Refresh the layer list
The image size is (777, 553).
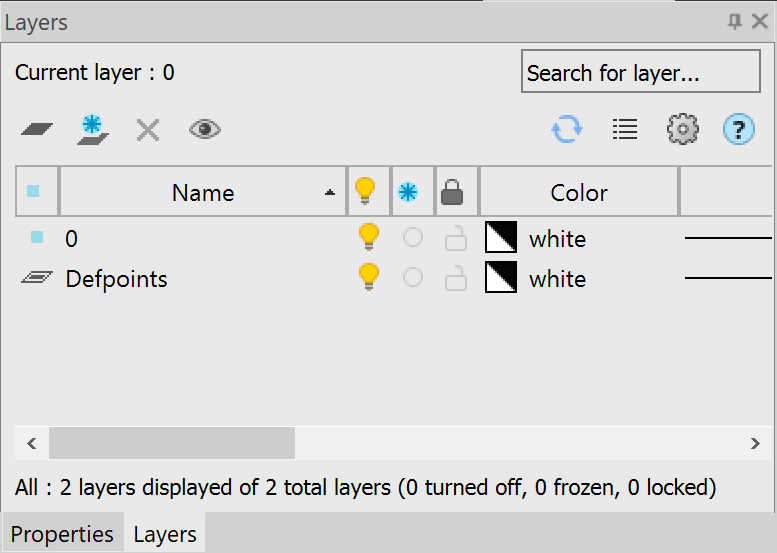567,130
